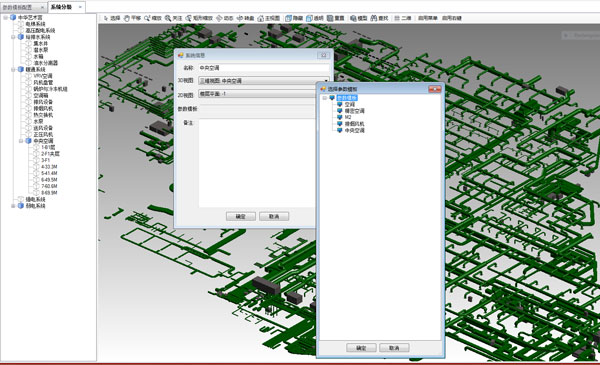Click the 查找 binoculars find icon

(x=379, y=18)
